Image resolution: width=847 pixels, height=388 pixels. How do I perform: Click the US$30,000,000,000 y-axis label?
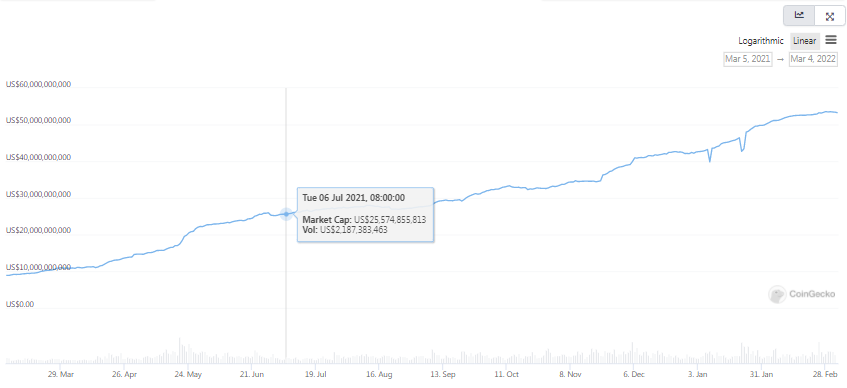pyautogui.click(x=38, y=195)
